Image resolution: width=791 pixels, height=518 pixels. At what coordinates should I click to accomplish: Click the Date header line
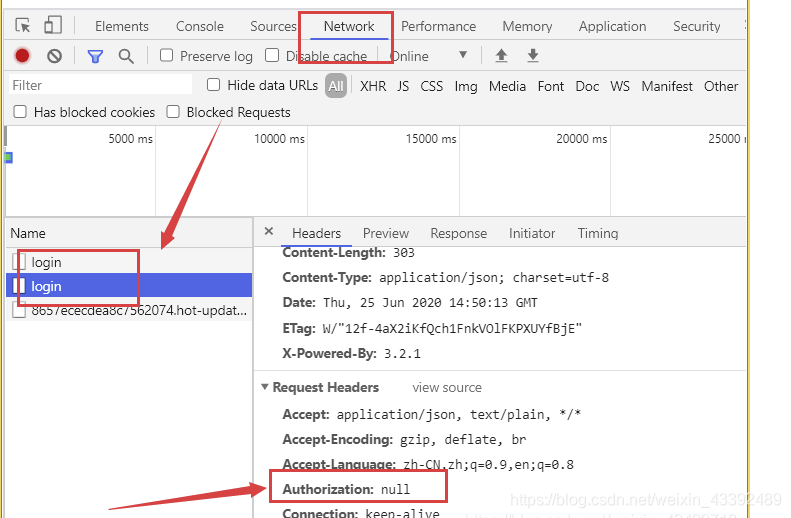pos(410,303)
